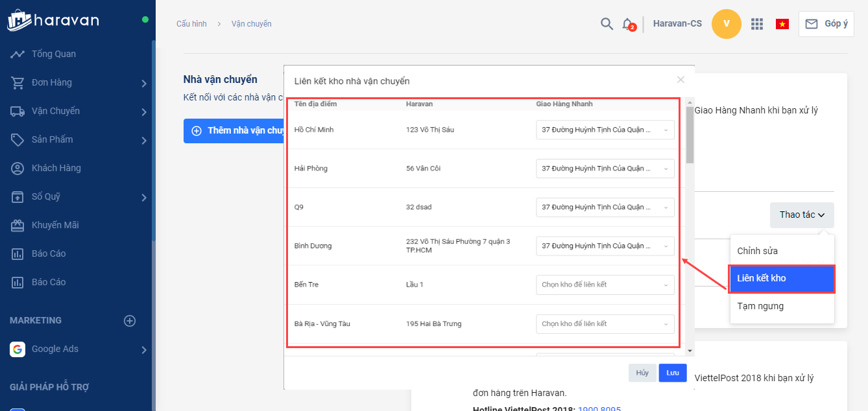Open the apps grid icon
Viewport: 868px width, 411px height.
pos(756,24)
